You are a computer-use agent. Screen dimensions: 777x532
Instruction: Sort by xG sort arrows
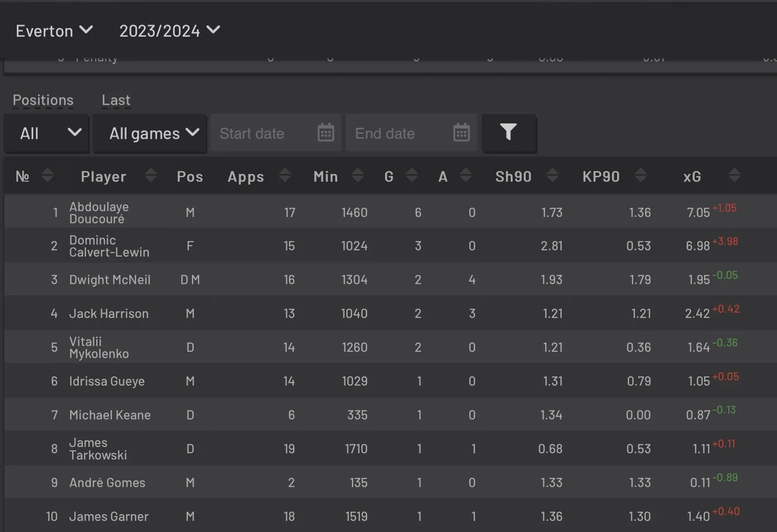[734, 175]
